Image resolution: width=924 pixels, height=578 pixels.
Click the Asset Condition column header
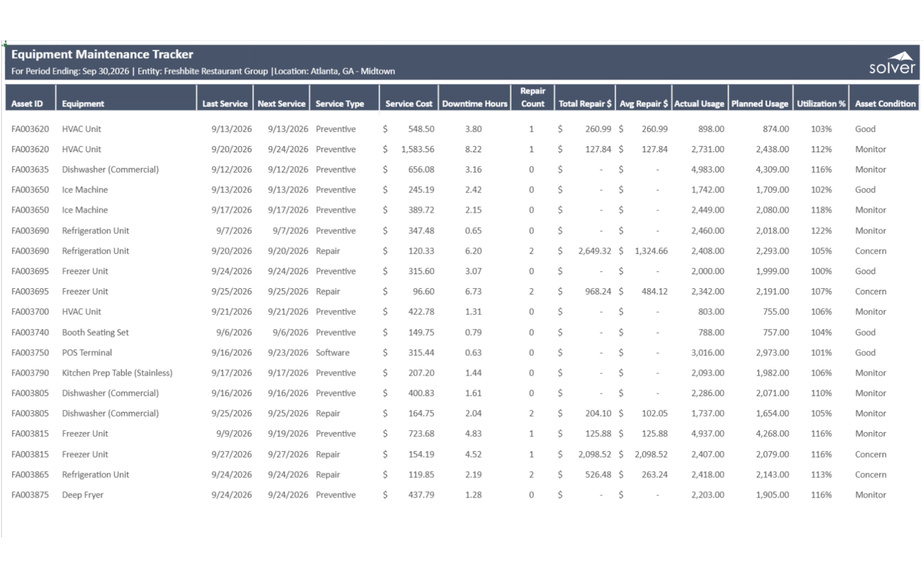[x=885, y=104]
